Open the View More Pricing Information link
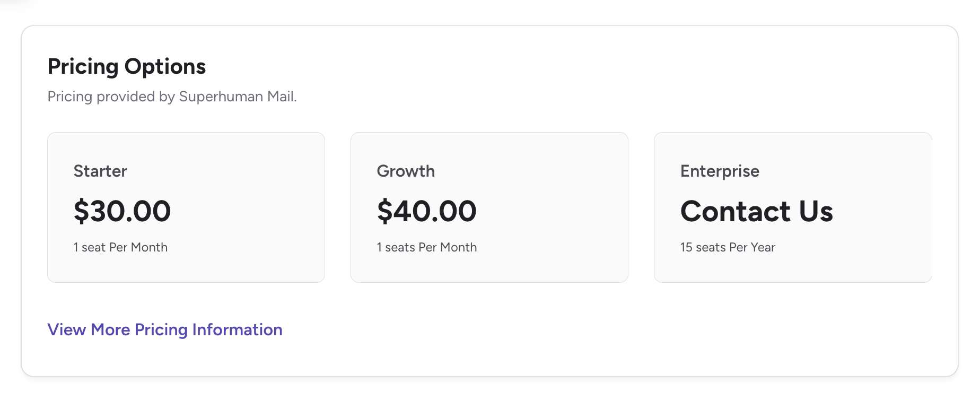 click(164, 329)
